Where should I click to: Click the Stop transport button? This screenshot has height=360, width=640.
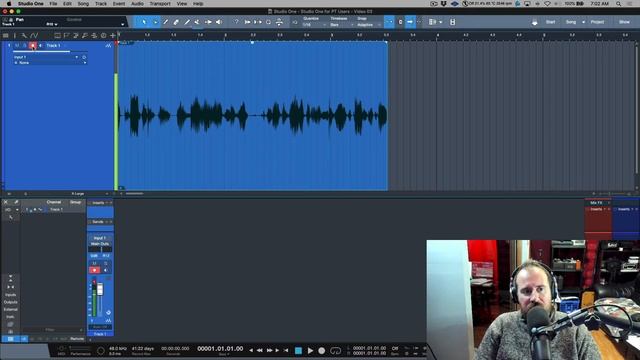(x=298, y=351)
